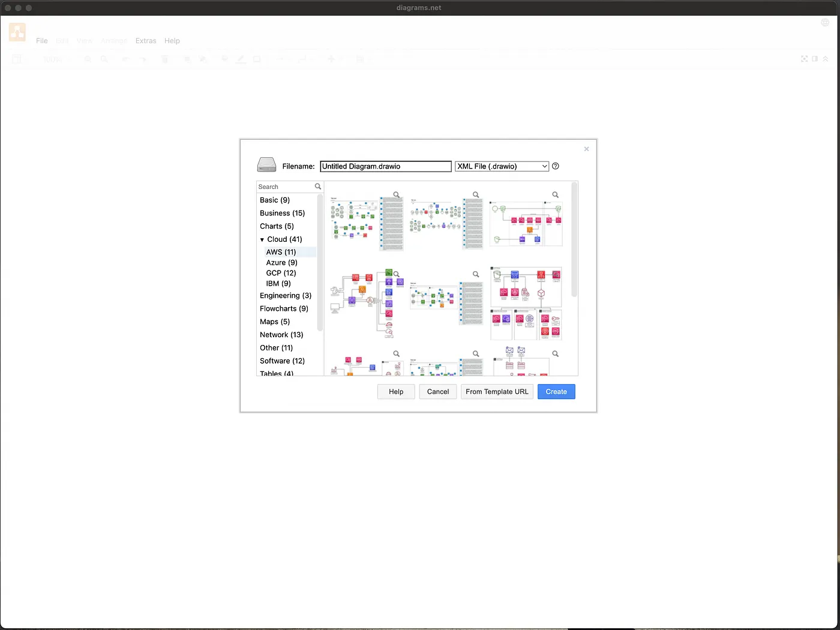Click the Delete (trash) toolbar icon
The width and height of the screenshot is (840, 630).
pos(165,59)
